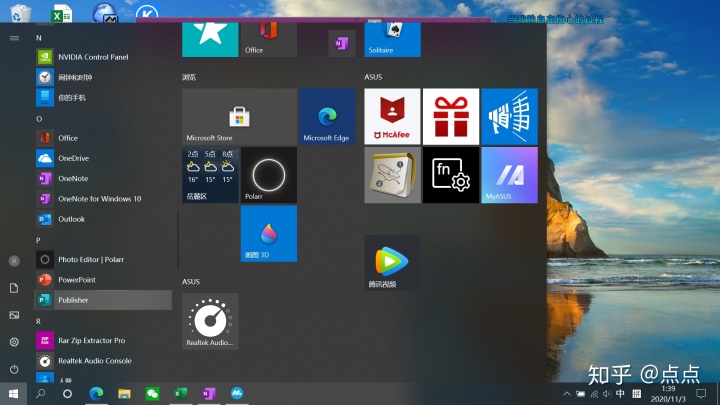Viewport: 720px width, 405px height.
Task: Switch to Excel on the taskbar
Action: click(181, 394)
